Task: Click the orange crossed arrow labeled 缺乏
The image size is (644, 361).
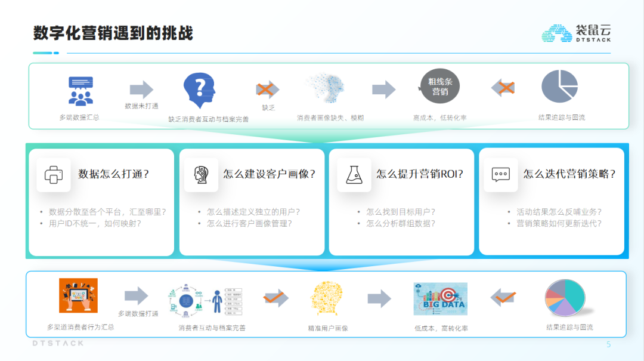Action: [267, 90]
